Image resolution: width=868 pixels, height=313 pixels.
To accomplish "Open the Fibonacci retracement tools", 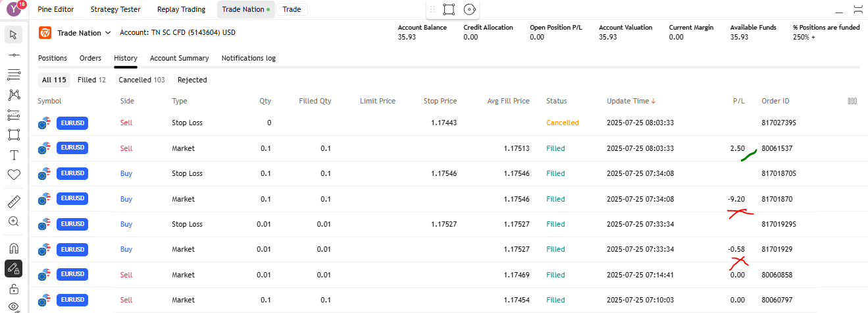I will point(13,74).
